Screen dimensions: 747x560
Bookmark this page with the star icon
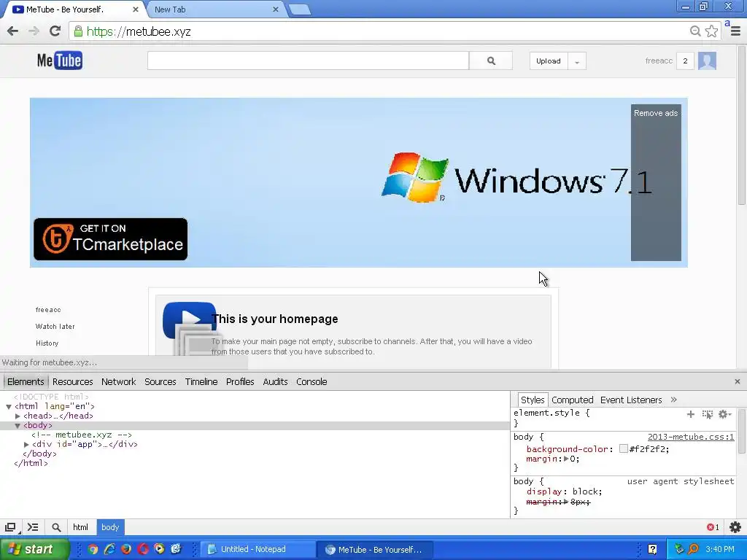[712, 31]
